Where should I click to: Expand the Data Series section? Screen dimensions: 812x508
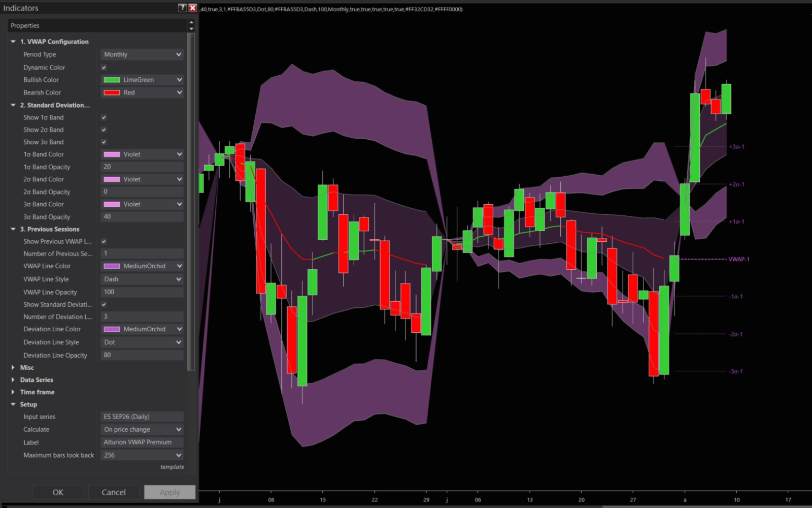click(x=13, y=380)
